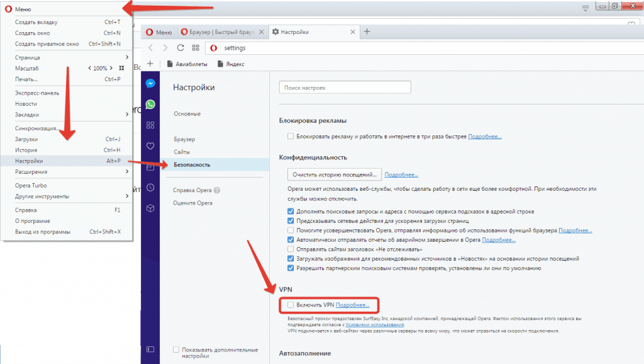The height and width of the screenshot is (364, 644).
Task: Enable the Включить VPN checkbox
Action: tap(291, 305)
